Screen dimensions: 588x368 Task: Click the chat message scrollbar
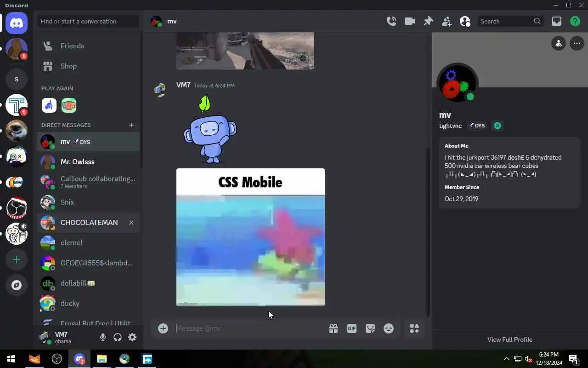(429, 232)
